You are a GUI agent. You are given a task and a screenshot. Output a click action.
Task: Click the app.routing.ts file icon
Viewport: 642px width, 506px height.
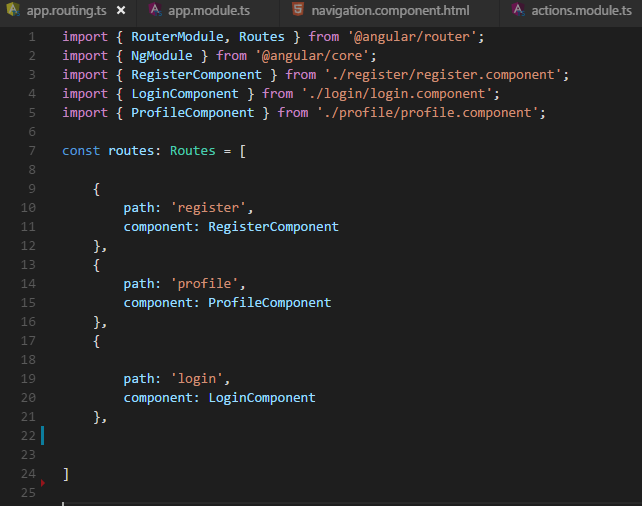[x=12, y=10]
